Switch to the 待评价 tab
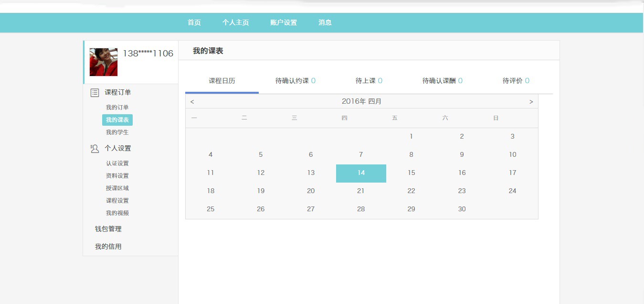This screenshot has height=304, width=644. (x=516, y=81)
